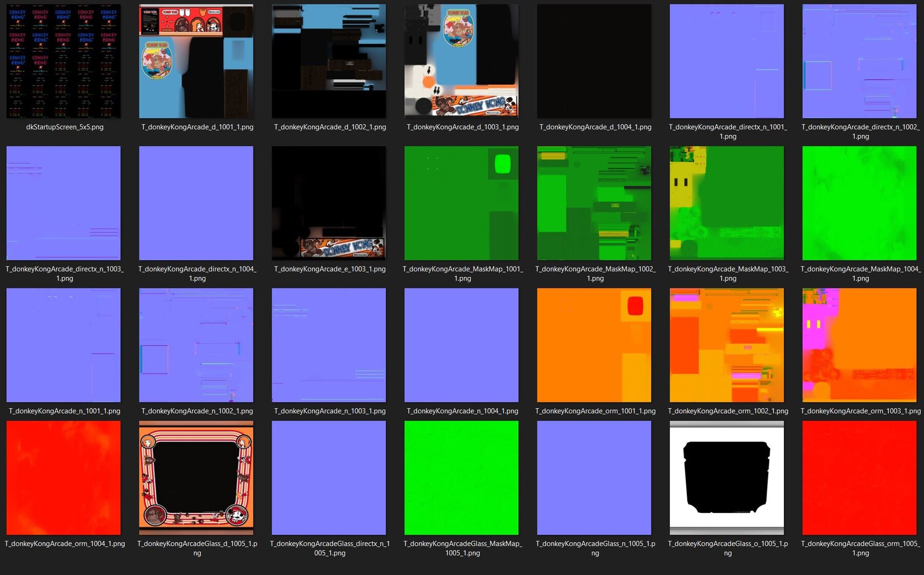This screenshot has height=575, width=924.
Task: Select T_donkeyKongArcade_d_1003_1.png thumbnail
Action: tap(461, 61)
